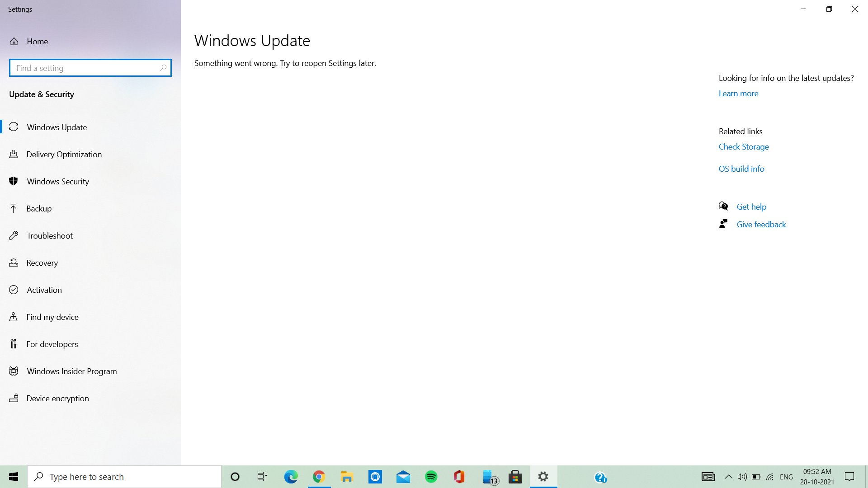Click the Microsoft Store taskbar icon
The height and width of the screenshot is (488, 868).
tap(514, 477)
